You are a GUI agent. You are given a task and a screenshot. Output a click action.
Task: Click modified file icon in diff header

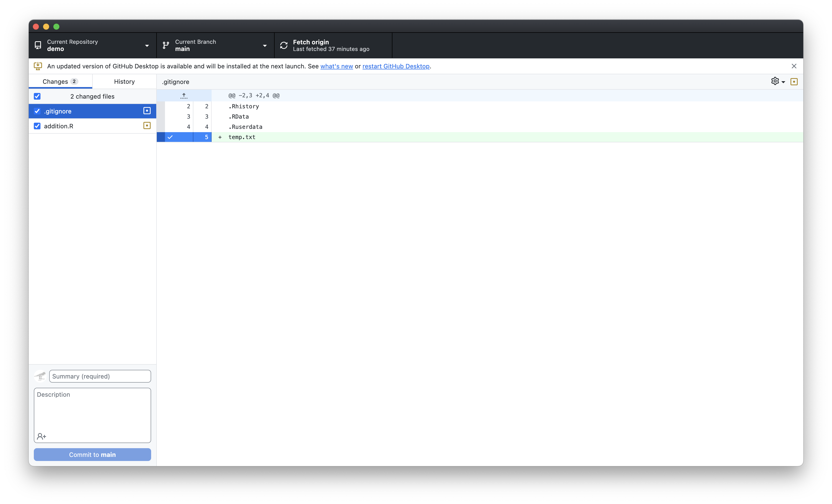click(794, 82)
